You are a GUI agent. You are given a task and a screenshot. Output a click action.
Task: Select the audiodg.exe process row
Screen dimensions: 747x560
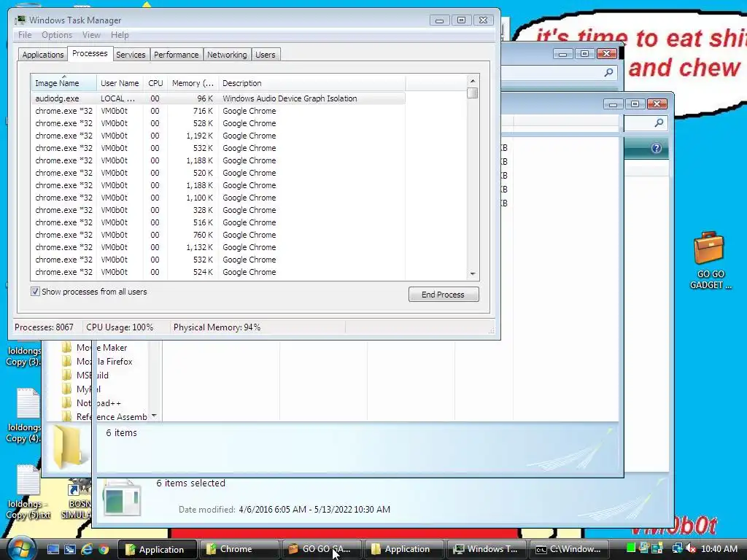click(x=218, y=98)
